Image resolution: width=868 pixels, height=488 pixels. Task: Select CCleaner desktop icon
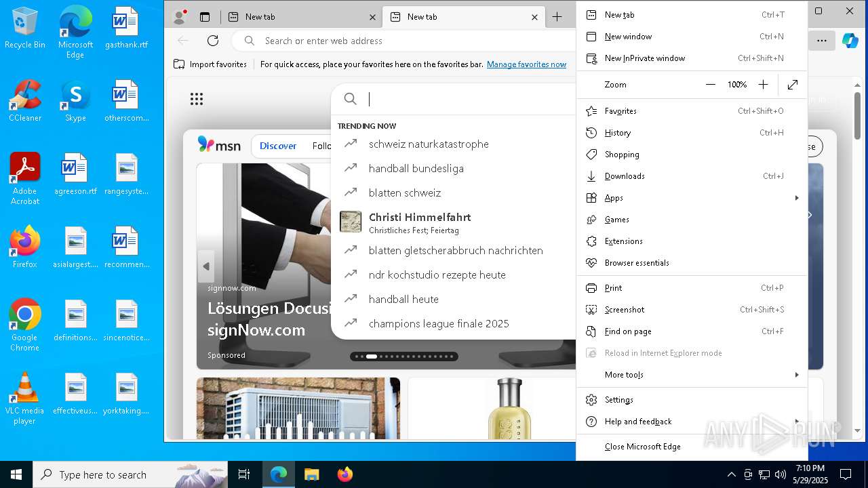[25, 101]
